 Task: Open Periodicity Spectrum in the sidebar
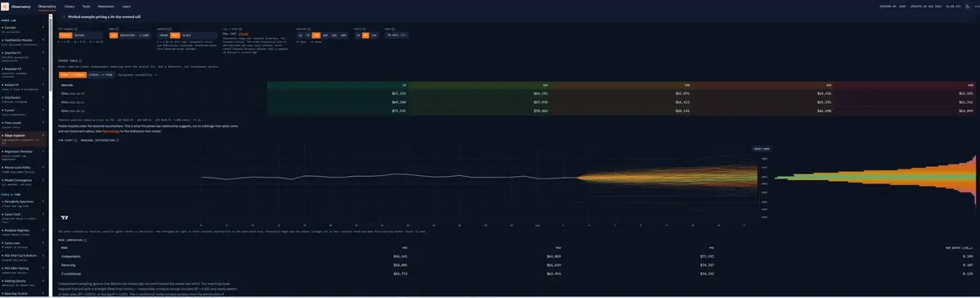pyautogui.click(x=24, y=203)
